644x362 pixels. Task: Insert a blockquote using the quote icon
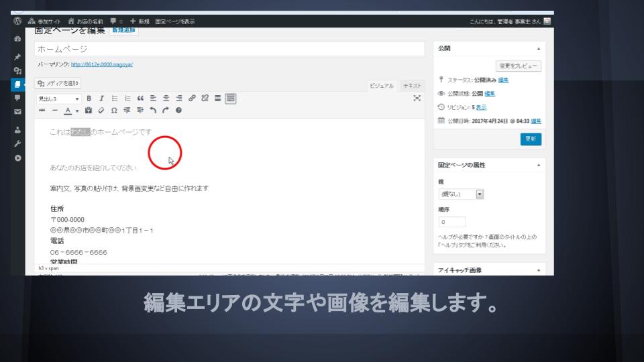(140, 99)
